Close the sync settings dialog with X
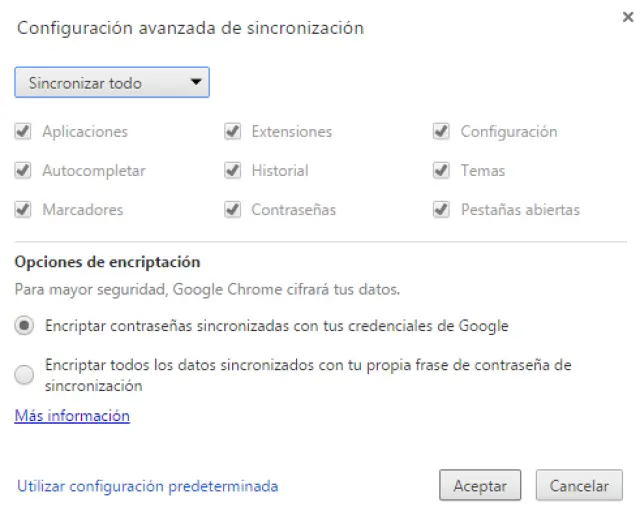Screen dimensions: 640x511 625,18
